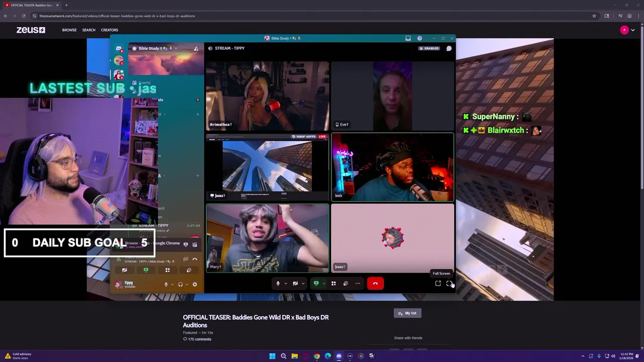
Task: Bookmark page with star icon
Action: tap(594, 16)
